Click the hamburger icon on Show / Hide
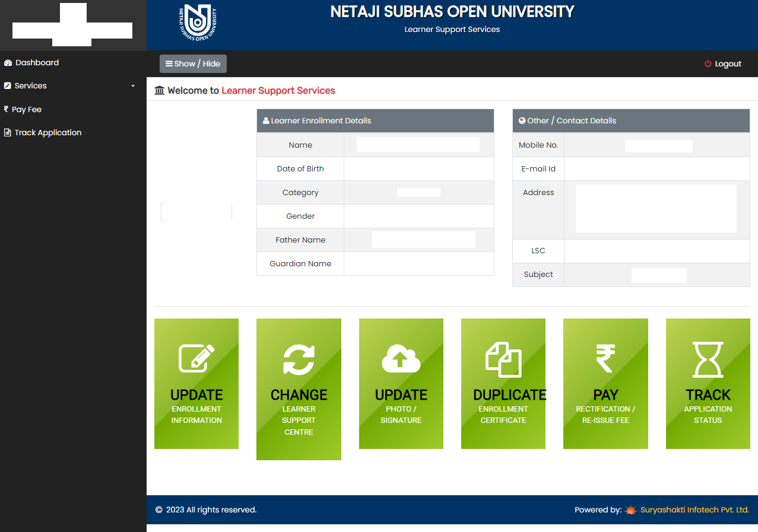 169,64
